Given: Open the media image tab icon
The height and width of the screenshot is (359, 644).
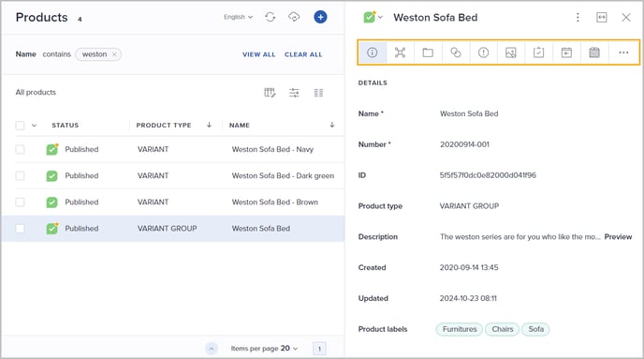Looking at the screenshot, I should (510, 52).
